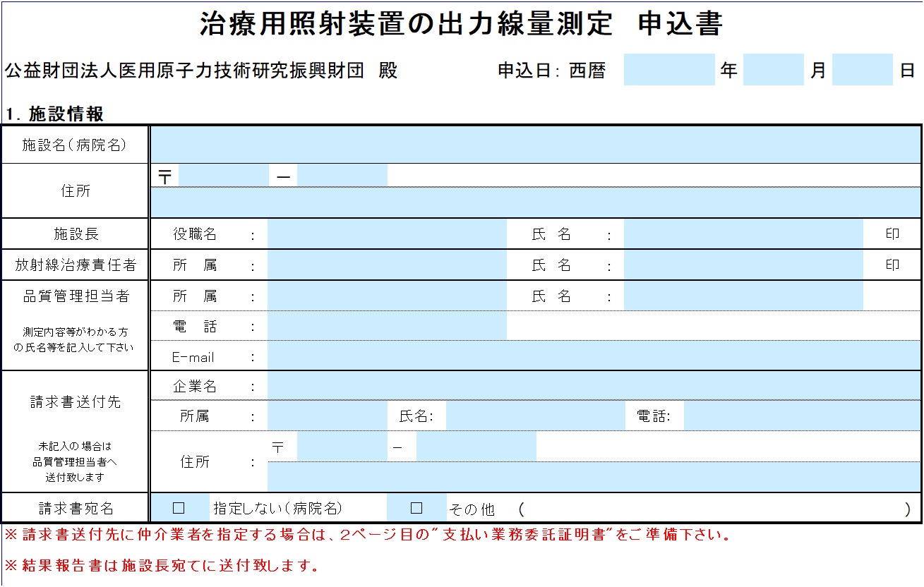Select the 放射線治療責任者 label cell
Screen dimensions: 924x587
pos(75,265)
